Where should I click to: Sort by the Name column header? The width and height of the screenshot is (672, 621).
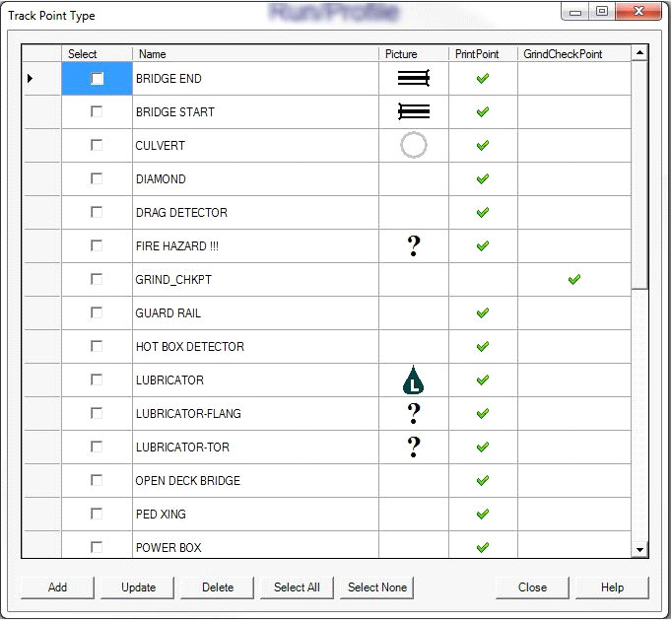255,54
